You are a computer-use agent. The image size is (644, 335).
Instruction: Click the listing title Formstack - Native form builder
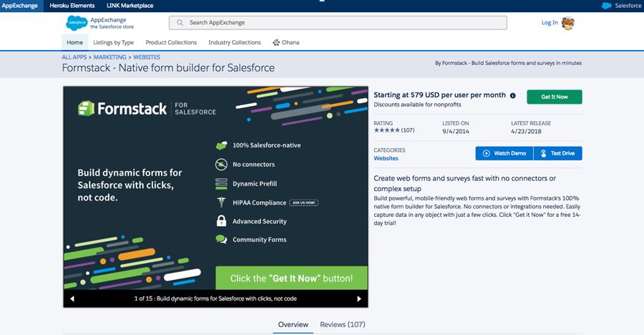pos(168,68)
